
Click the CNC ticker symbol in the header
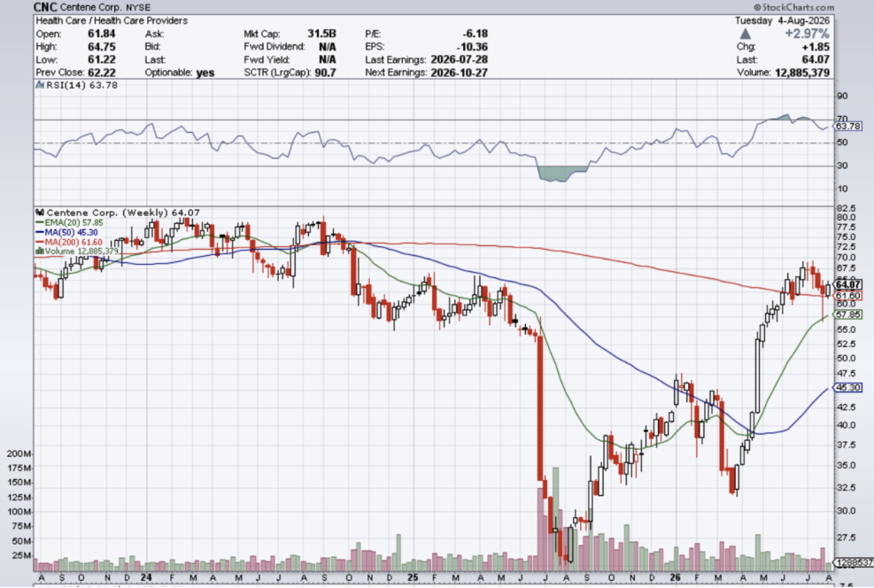click(45, 7)
